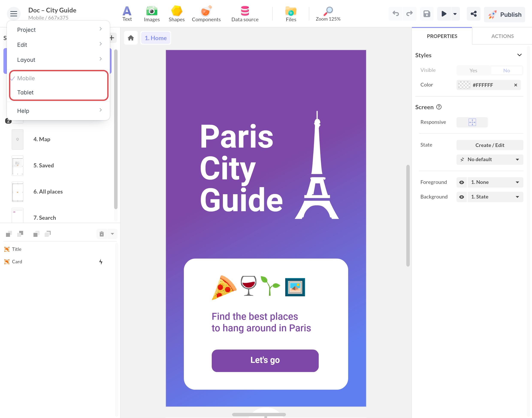Click the delete layer trash icon

point(101,234)
